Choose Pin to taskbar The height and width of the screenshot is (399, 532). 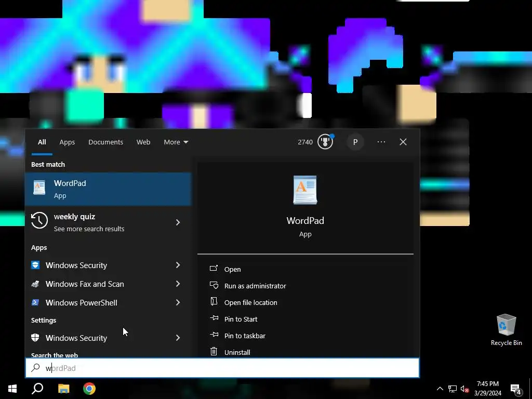point(245,336)
